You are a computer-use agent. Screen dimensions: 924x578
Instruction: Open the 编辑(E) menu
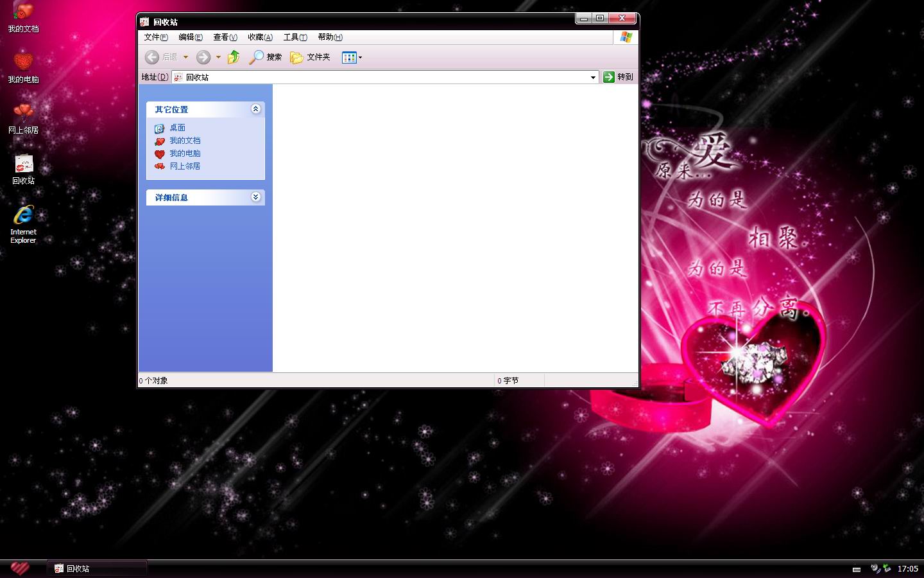pyautogui.click(x=191, y=37)
